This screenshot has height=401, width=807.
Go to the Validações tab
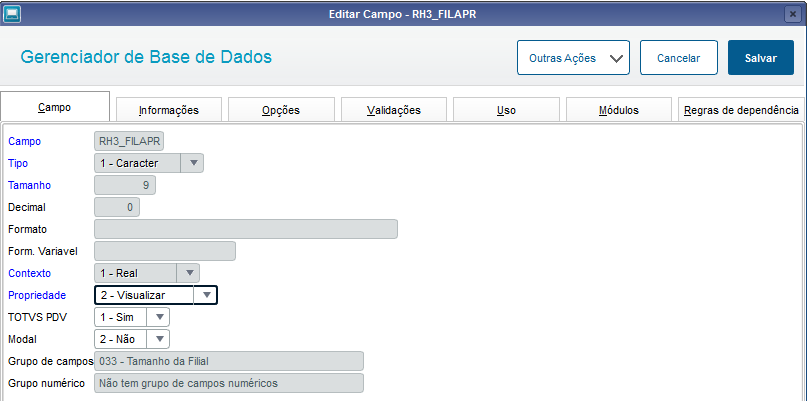394,110
